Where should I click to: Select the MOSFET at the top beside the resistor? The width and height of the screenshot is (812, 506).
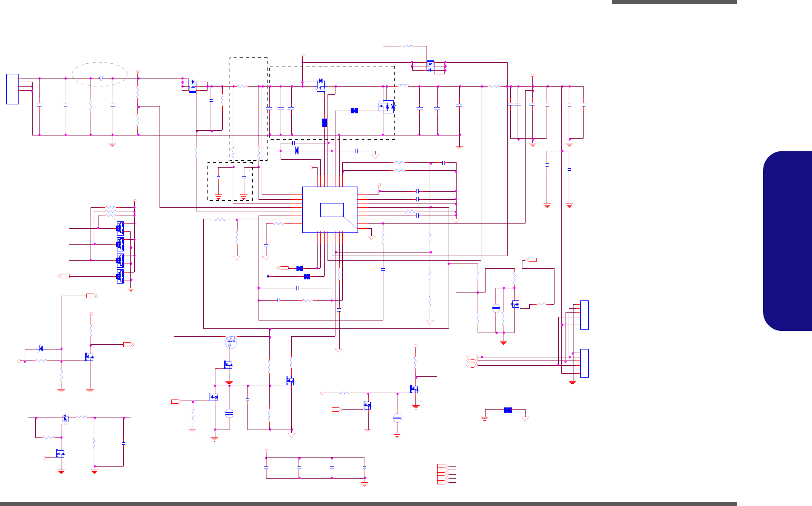tap(430, 66)
